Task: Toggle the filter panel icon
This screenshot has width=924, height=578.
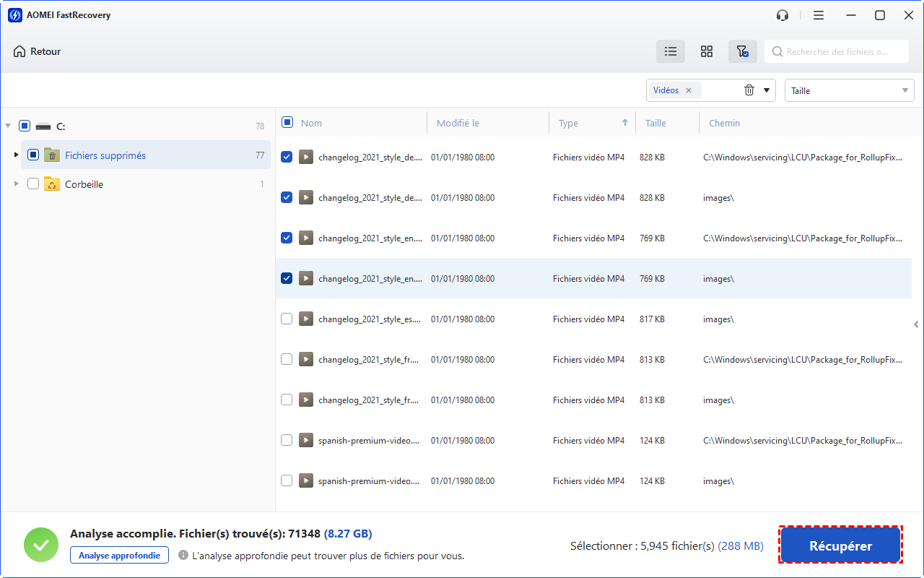Action: (x=742, y=51)
